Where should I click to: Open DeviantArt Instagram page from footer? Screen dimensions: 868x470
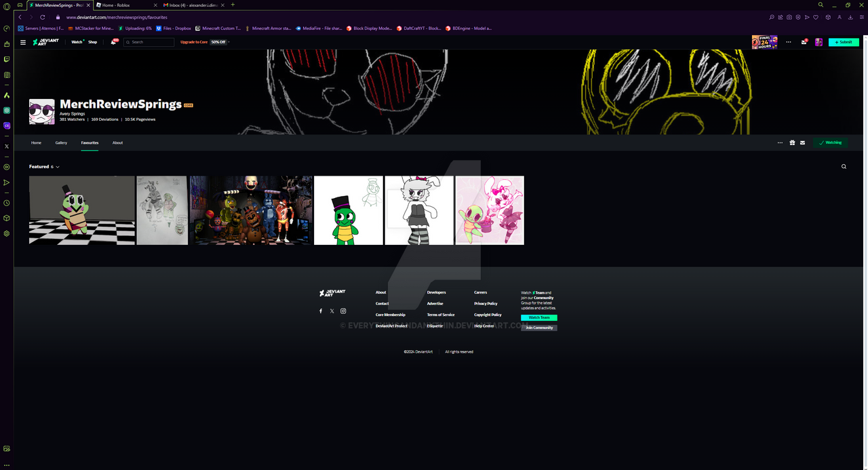(x=343, y=311)
